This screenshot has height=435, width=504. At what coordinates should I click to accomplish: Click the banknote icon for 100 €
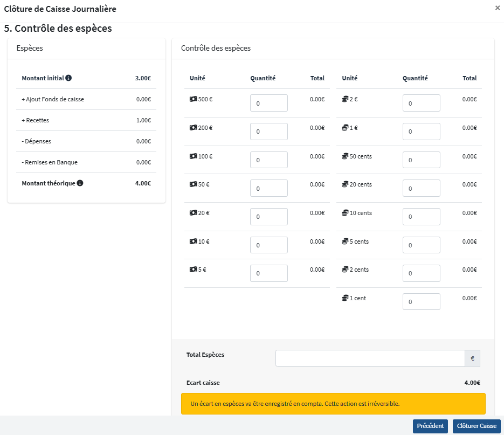pyautogui.click(x=193, y=156)
